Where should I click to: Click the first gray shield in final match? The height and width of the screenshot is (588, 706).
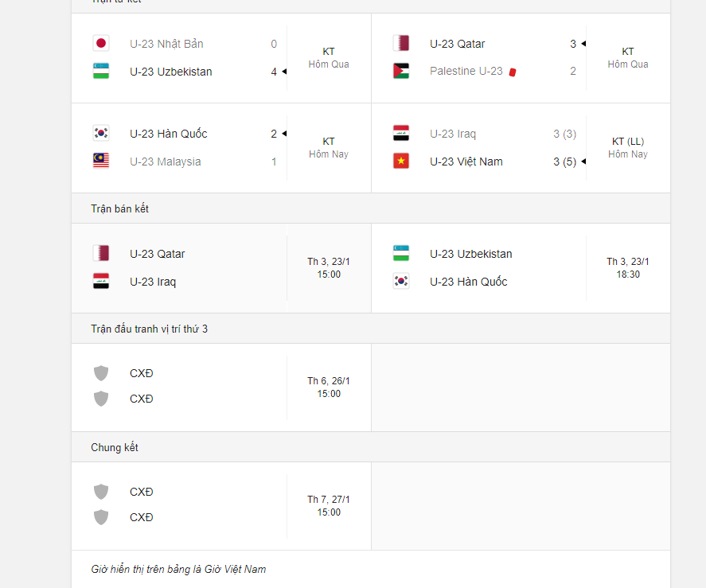point(100,492)
